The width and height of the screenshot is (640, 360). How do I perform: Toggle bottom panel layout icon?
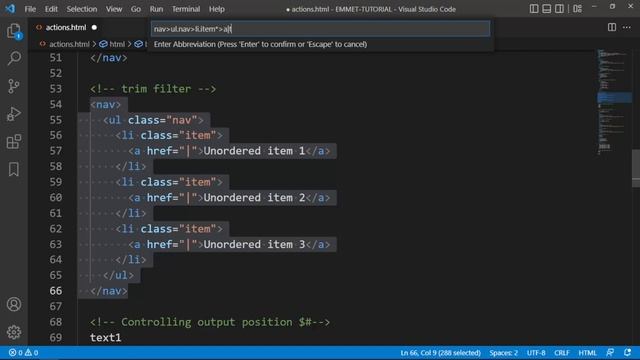(x=547, y=9)
